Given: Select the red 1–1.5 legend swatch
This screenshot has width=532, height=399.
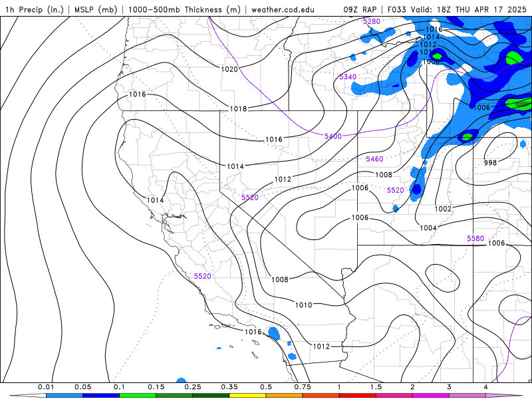Looking at the screenshot, I should point(358,396).
